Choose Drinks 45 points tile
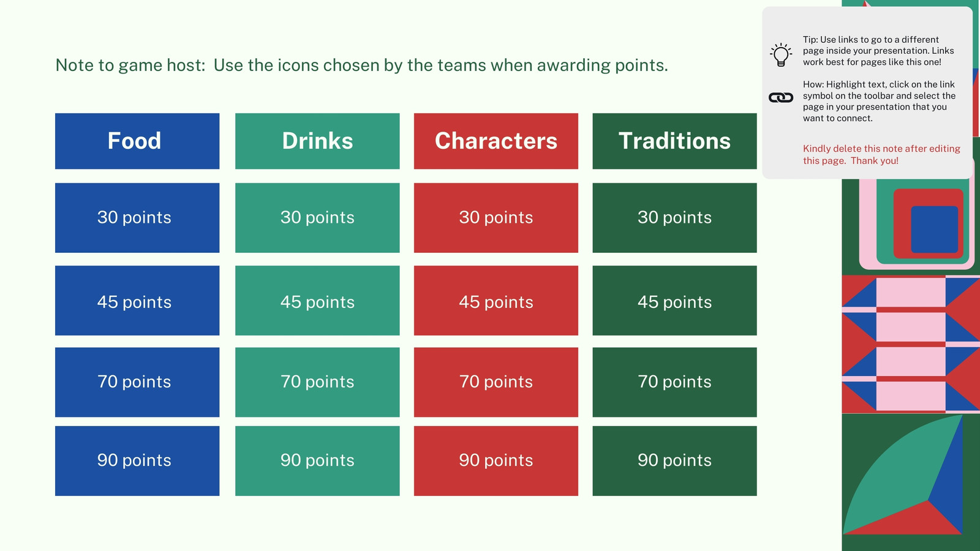980x551 pixels. [317, 300]
